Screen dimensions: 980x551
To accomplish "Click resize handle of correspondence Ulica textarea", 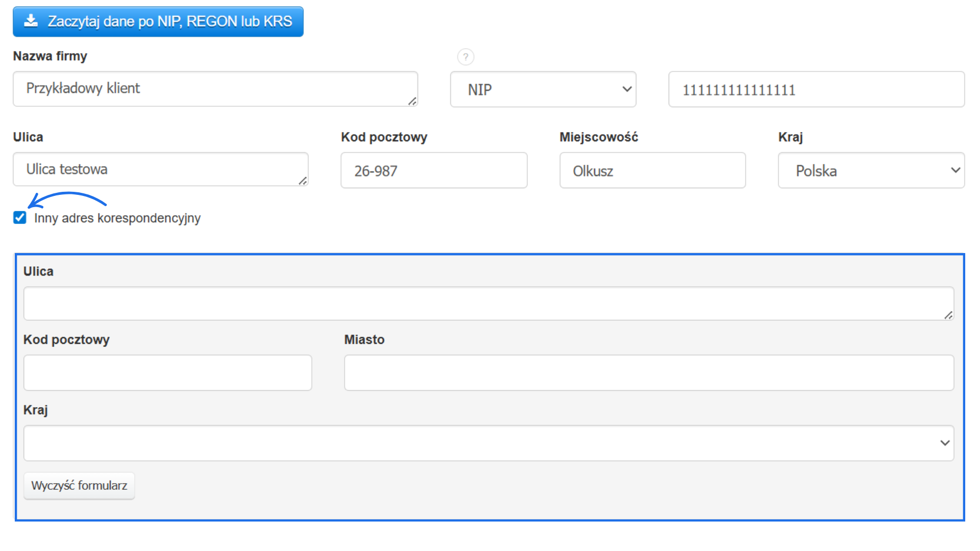I will [x=948, y=315].
